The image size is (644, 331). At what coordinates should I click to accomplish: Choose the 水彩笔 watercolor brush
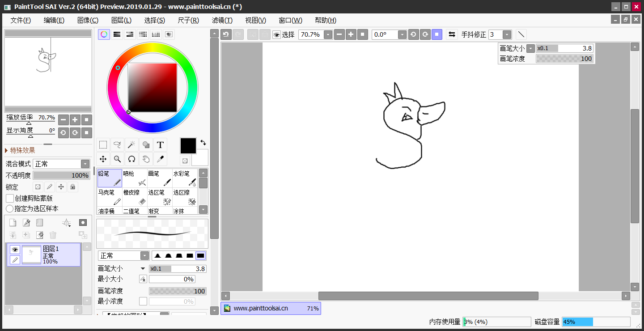[x=185, y=178]
